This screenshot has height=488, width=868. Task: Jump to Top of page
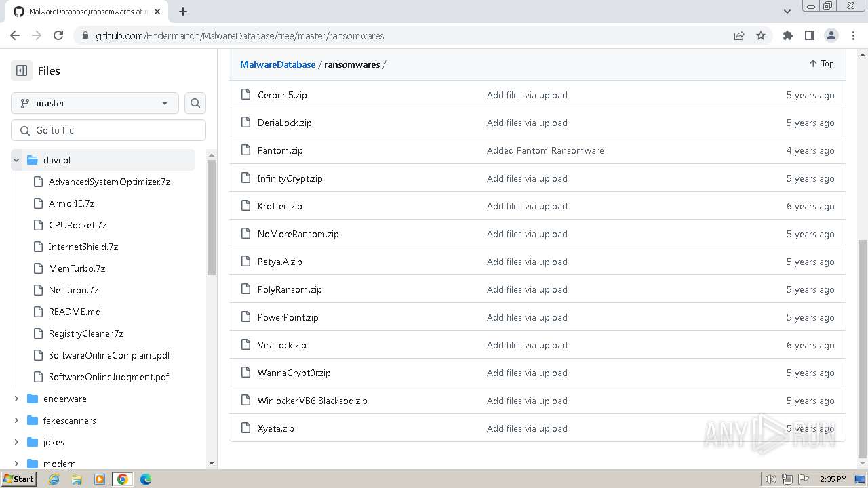point(821,64)
